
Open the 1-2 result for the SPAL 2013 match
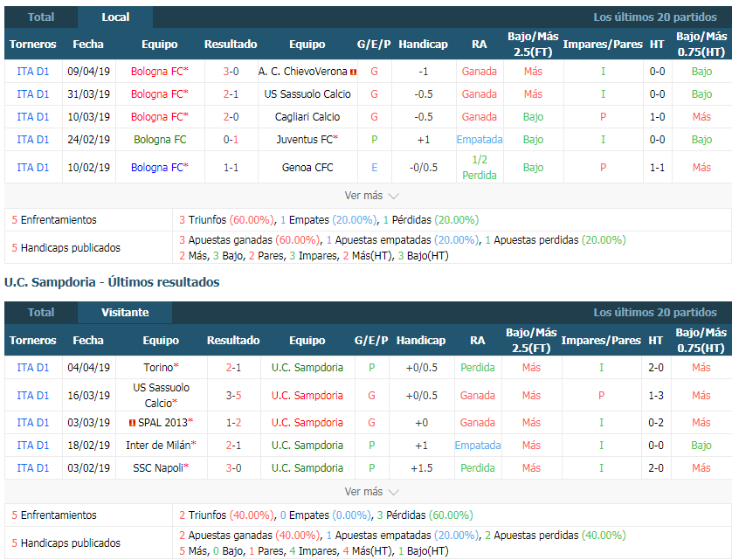pyautogui.click(x=233, y=423)
